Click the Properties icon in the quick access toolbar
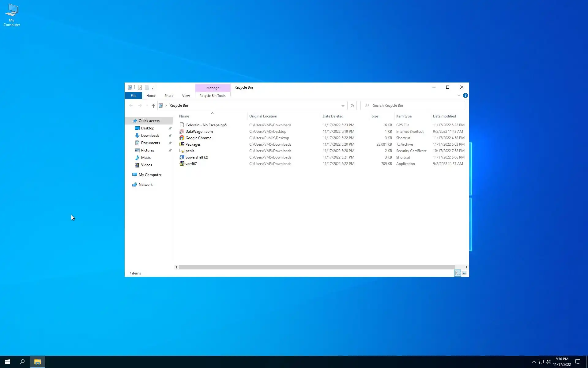 pos(140,87)
